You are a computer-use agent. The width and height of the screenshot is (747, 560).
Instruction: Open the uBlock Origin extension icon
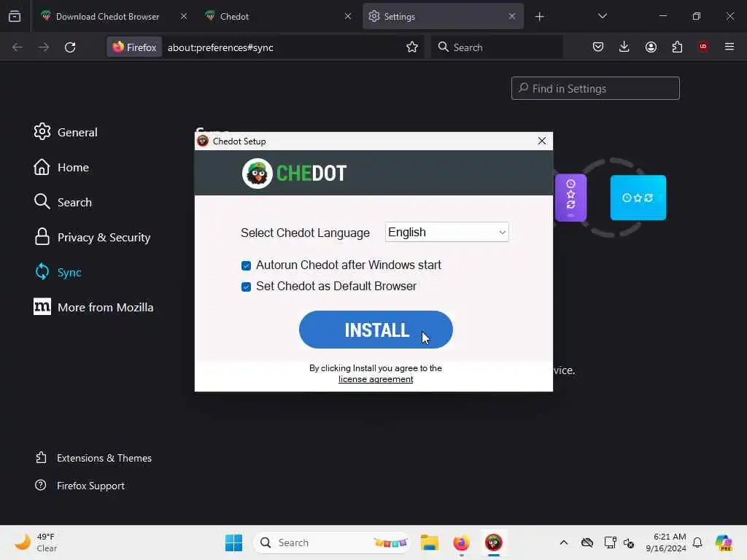(x=703, y=47)
